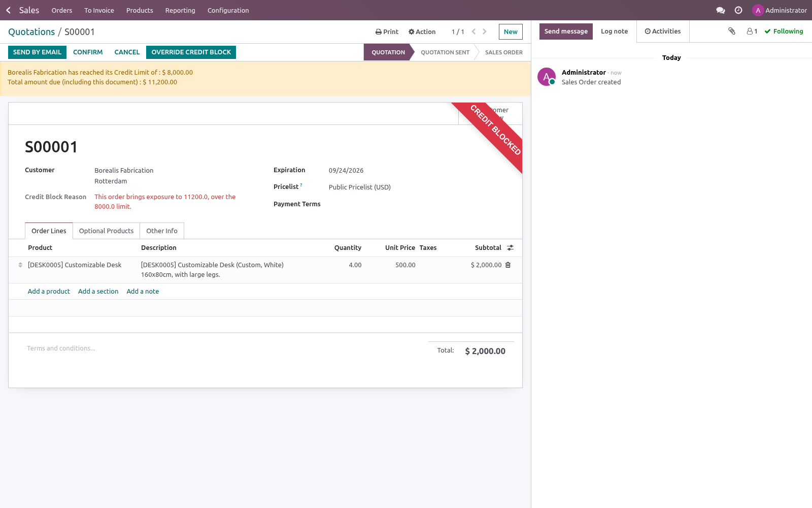Click the Administrator avatar icon
Viewport: 812px width, 508px height.
click(x=758, y=10)
